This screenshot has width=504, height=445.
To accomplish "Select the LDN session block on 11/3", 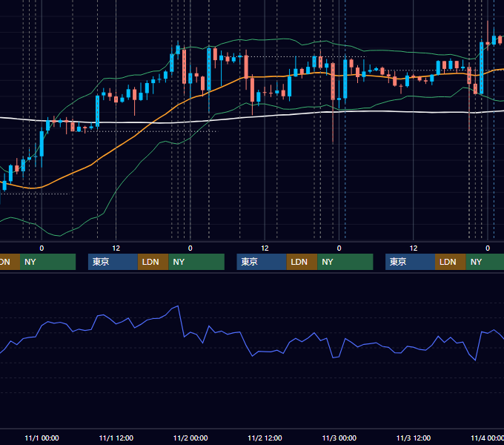I will click(451, 262).
